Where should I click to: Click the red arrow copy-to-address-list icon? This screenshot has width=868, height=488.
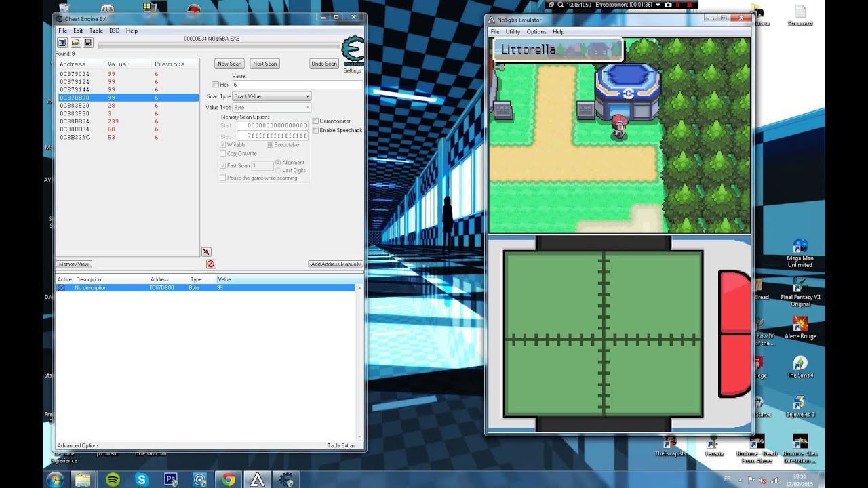(x=206, y=252)
